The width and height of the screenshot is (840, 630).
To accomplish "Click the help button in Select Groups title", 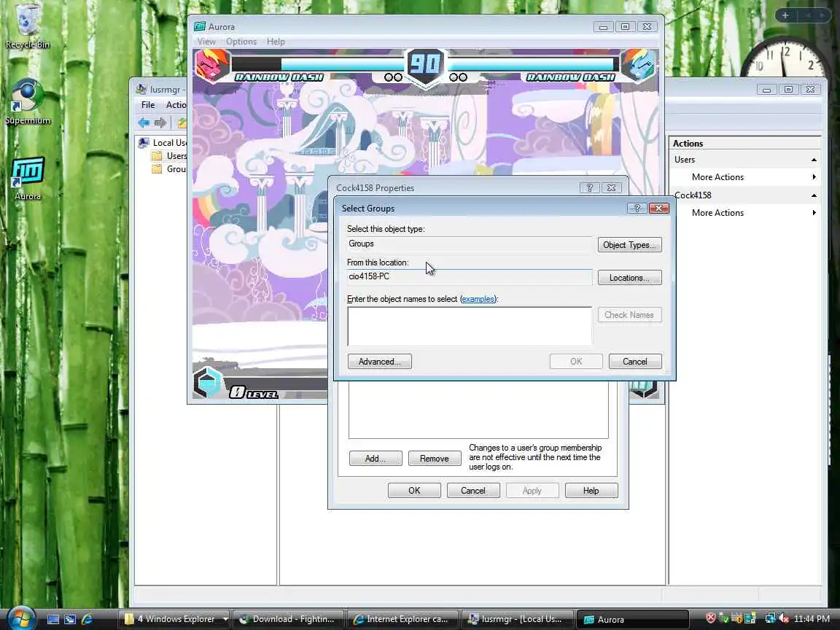I will pos(637,208).
